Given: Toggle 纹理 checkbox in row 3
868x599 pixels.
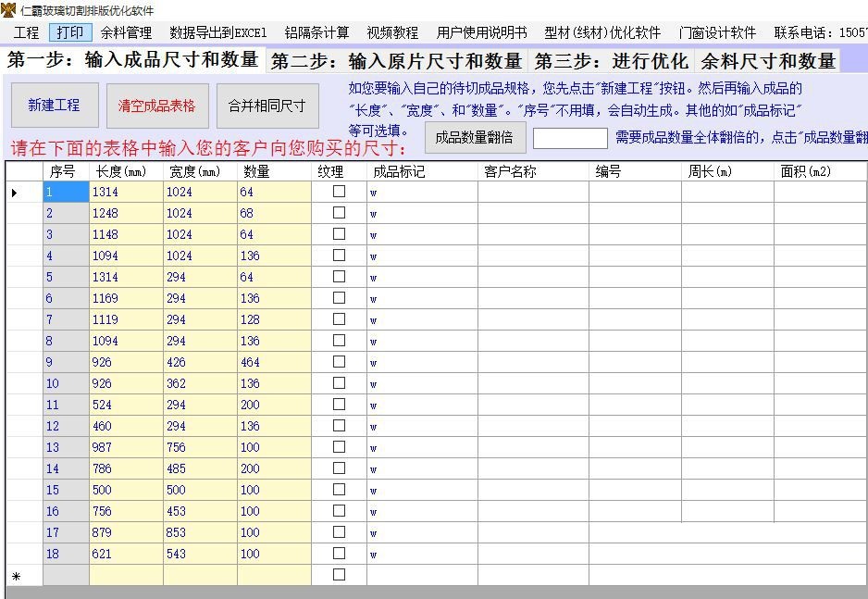Looking at the screenshot, I should tap(339, 234).
